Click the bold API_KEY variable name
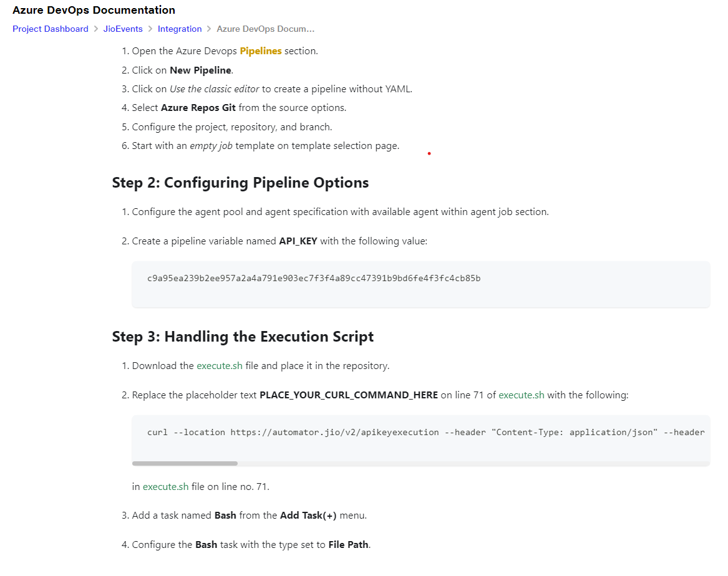The height and width of the screenshot is (576, 728). coord(298,241)
